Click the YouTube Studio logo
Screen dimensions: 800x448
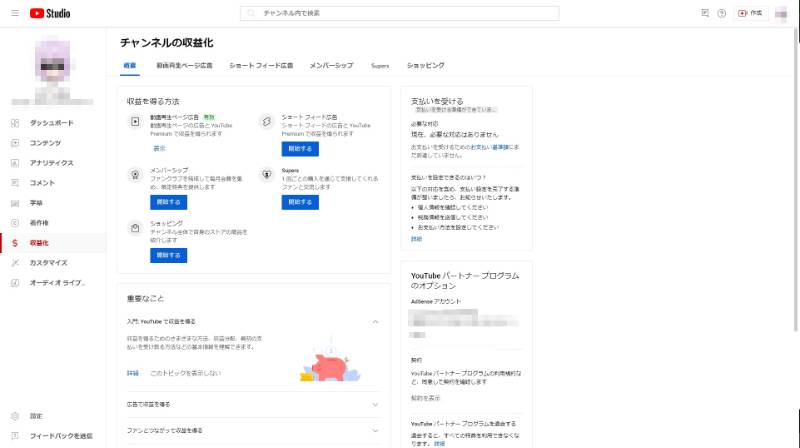click(x=50, y=13)
